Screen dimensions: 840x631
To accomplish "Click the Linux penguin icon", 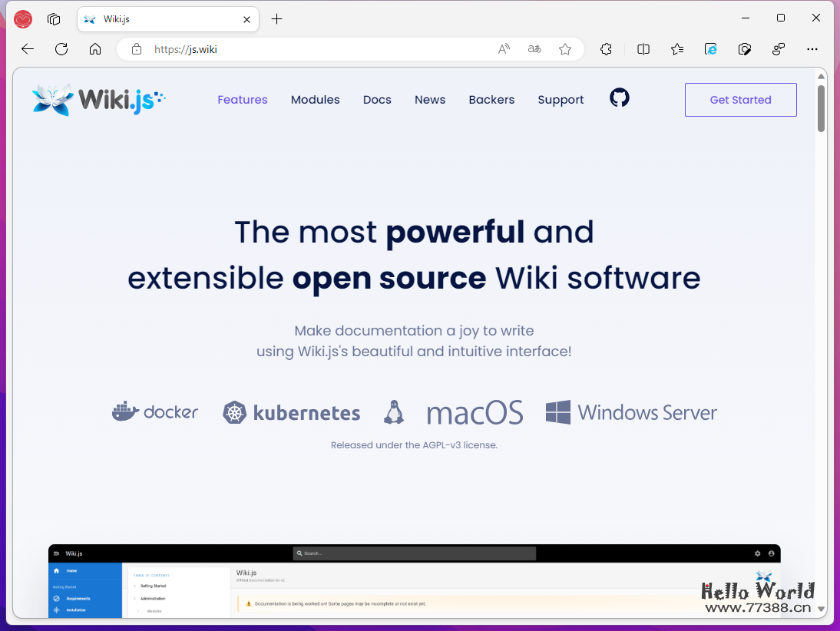I will coord(393,411).
